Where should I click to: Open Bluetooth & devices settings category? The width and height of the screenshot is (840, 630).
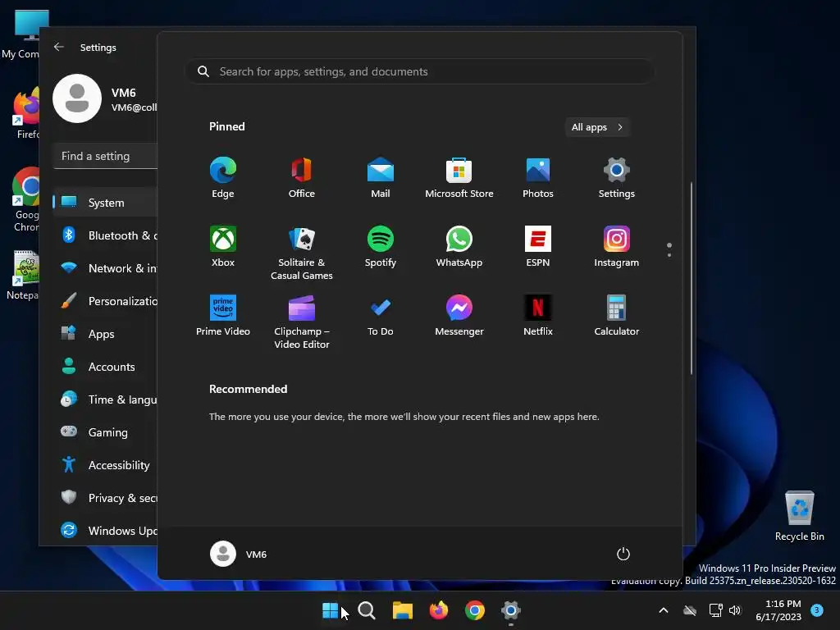click(105, 235)
